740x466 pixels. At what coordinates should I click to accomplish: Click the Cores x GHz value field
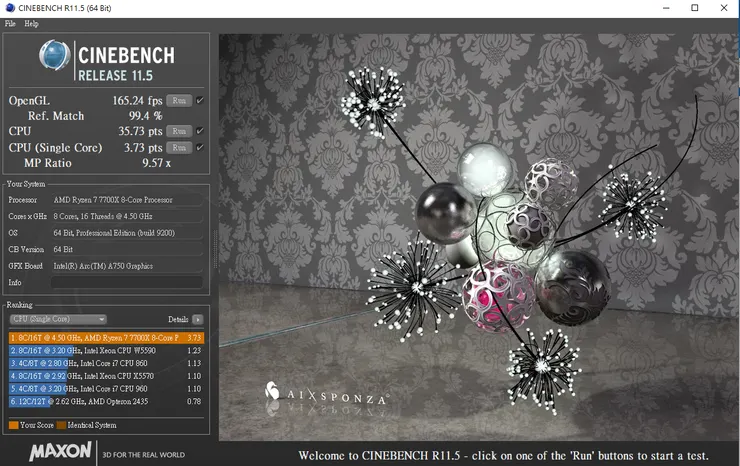click(x=127, y=217)
